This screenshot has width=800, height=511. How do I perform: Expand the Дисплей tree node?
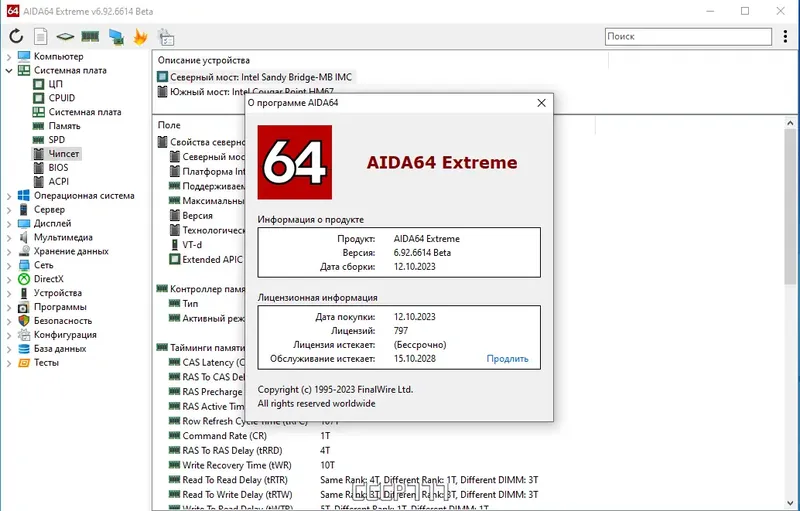click(x=9, y=223)
